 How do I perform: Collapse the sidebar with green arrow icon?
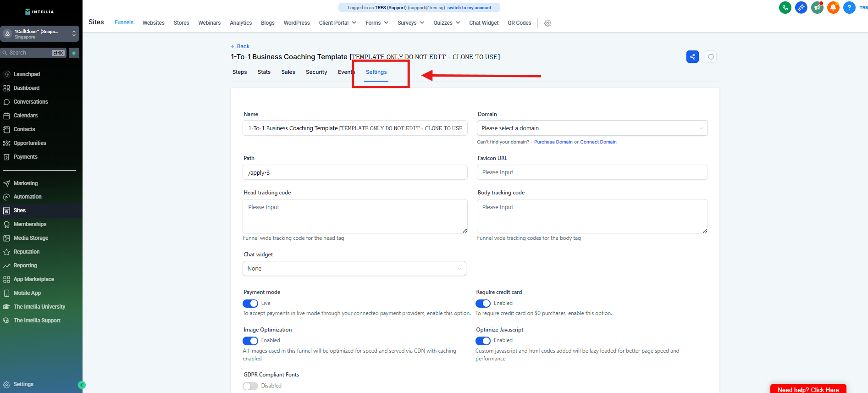[x=82, y=385]
